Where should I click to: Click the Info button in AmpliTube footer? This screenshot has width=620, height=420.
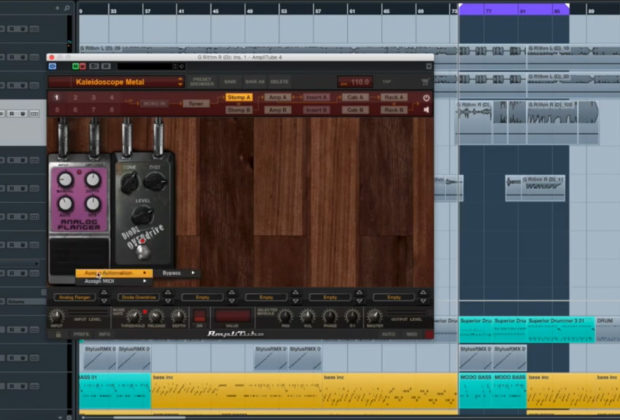[104, 335]
